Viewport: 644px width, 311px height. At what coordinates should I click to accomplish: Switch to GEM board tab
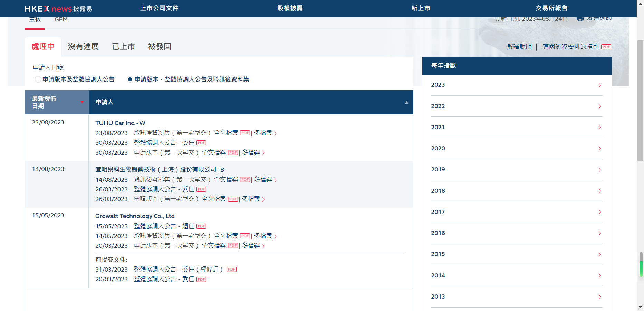pos(61,20)
